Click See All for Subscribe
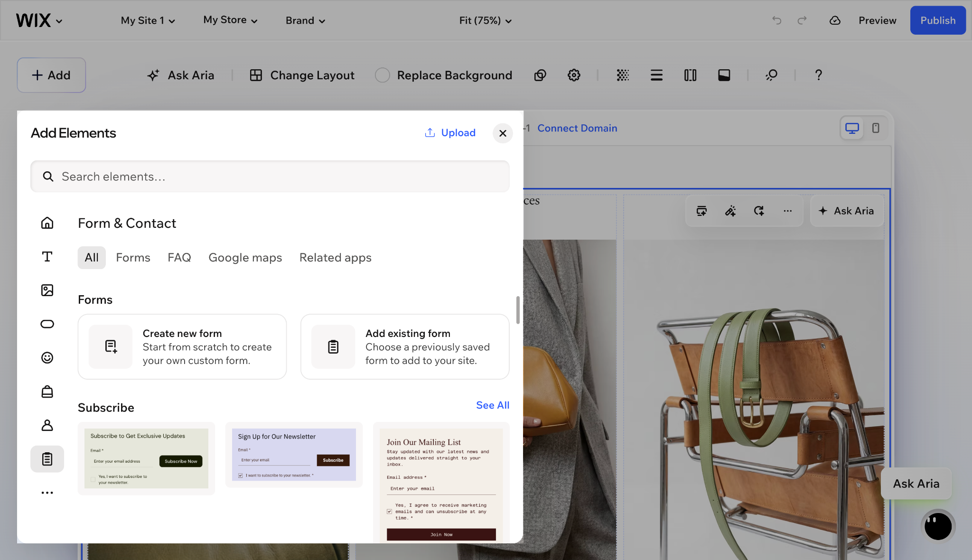 (493, 405)
